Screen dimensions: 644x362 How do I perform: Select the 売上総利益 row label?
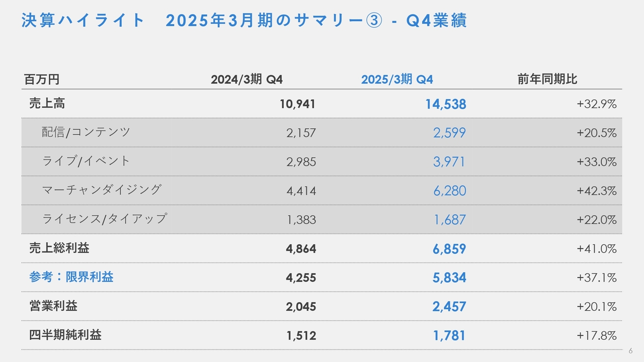coord(59,248)
